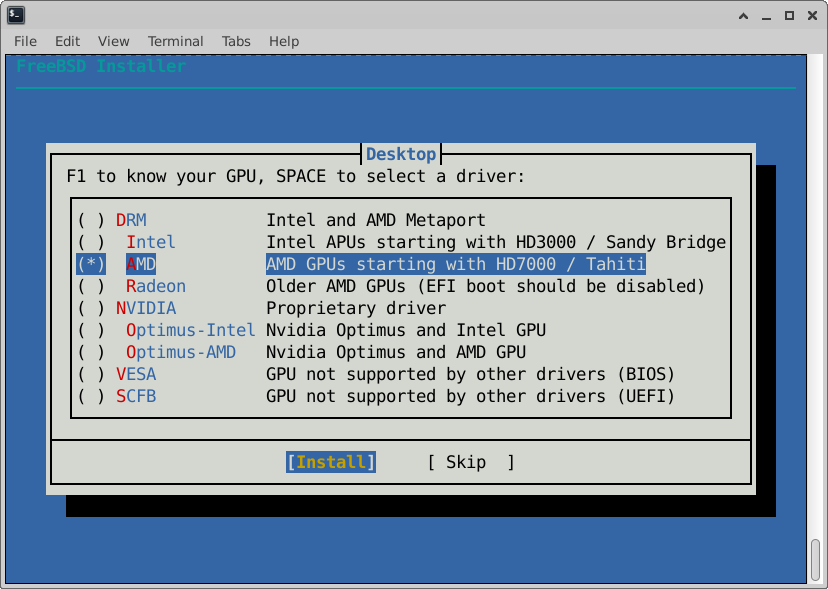The width and height of the screenshot is (828, 589).
Task: Click the '(UEFI)' GPU not supported description
Action: pyautogui.click(x=471, y=397)
